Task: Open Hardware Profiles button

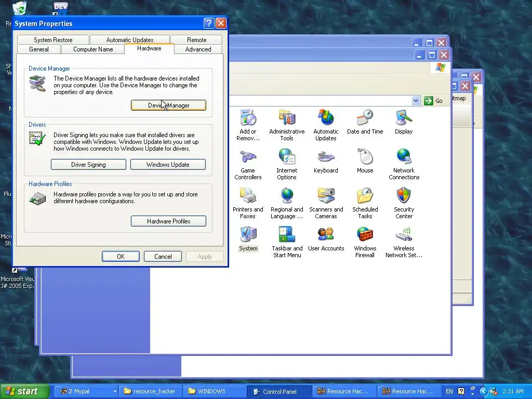Action: pos(168,221)
